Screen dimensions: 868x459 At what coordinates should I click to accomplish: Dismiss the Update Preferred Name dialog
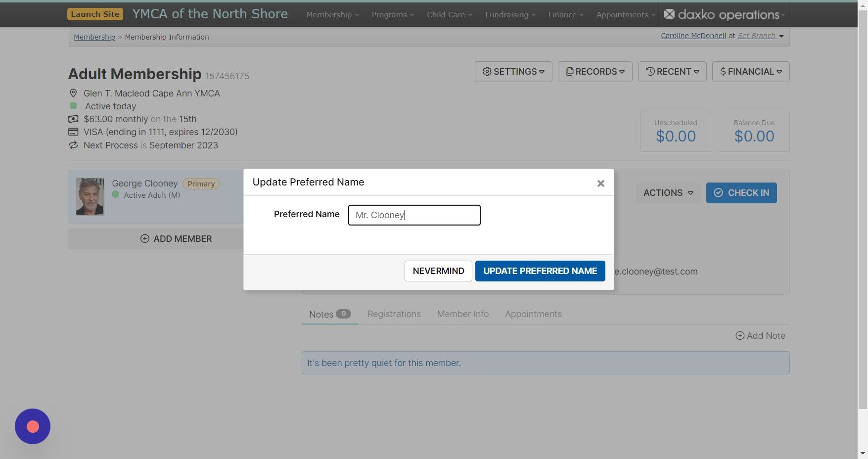[600, 183]
